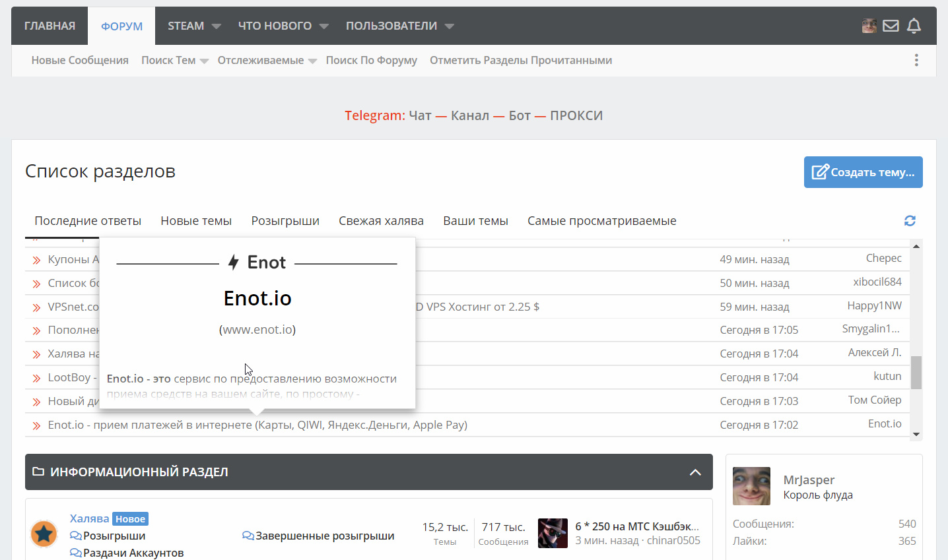Switch to the Свежая халява tab
Screen dimensions: 948x560
click(381, 221)
